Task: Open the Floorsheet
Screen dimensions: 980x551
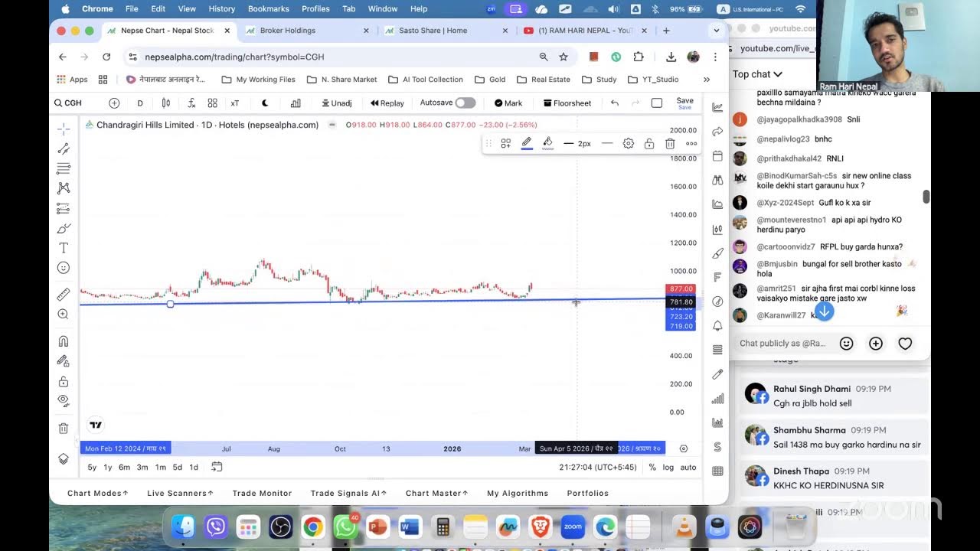Action: (x=567, y=103)
